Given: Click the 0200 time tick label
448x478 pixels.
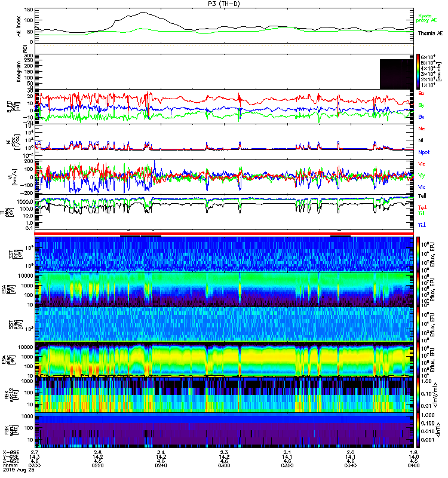Looking at the screenshot, I should 35,465.
